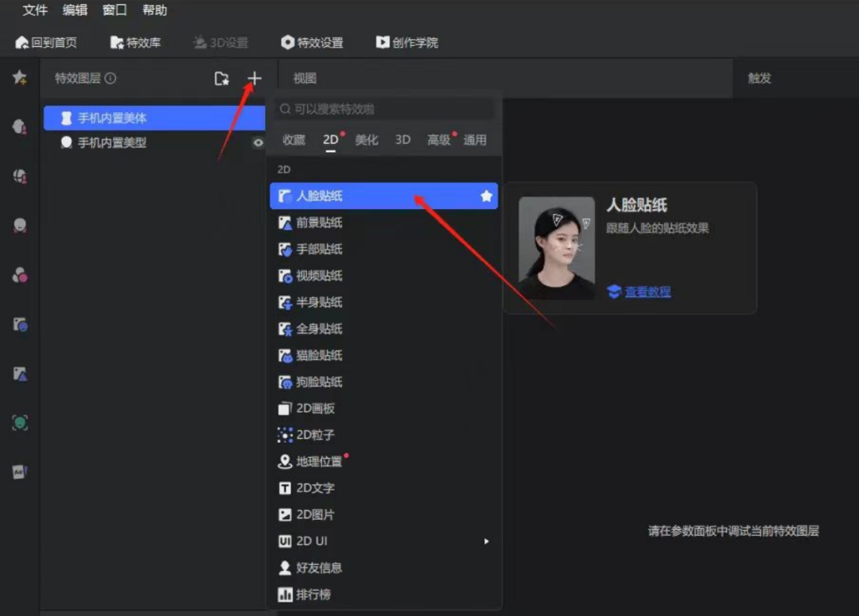
Task: Open the 文件 menu
Action: point(35,10)
